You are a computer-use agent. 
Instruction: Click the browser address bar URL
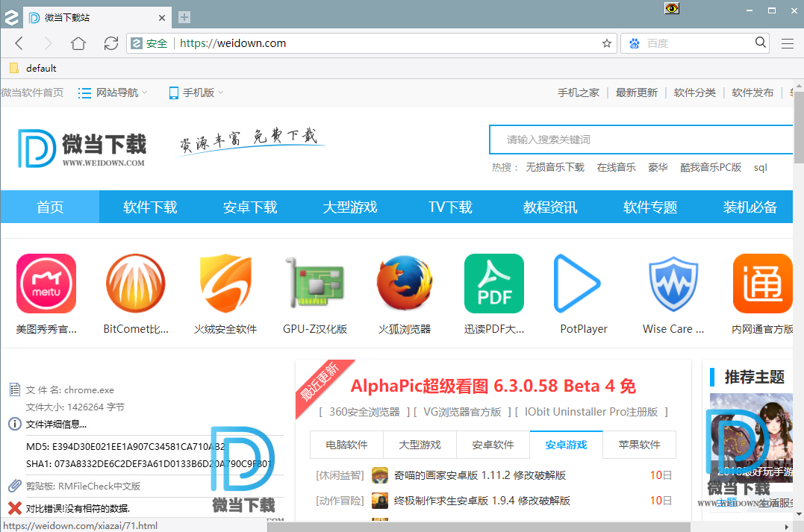pyautogui.click(x=233, y=43)
